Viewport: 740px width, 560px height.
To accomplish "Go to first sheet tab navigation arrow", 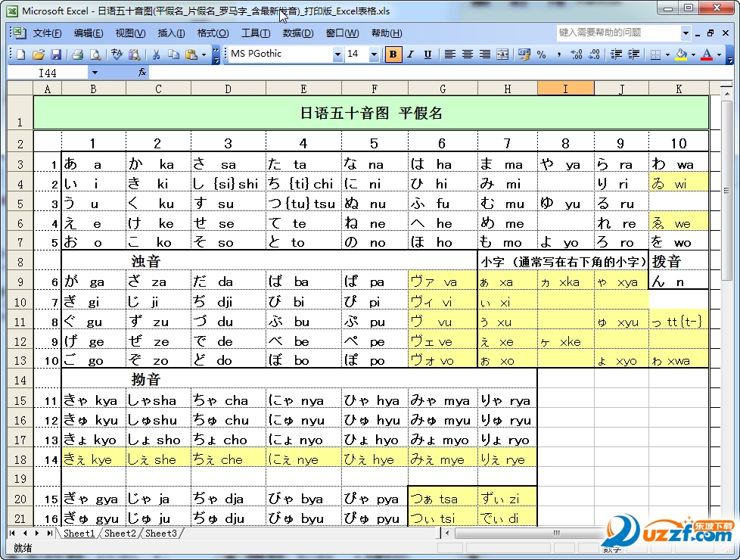I will pos(12,533).
